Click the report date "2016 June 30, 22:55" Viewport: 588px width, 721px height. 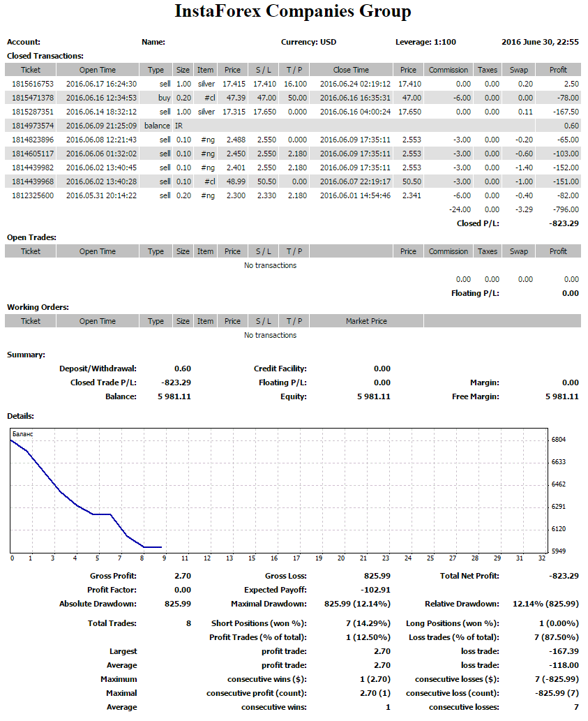pos(541,43)
